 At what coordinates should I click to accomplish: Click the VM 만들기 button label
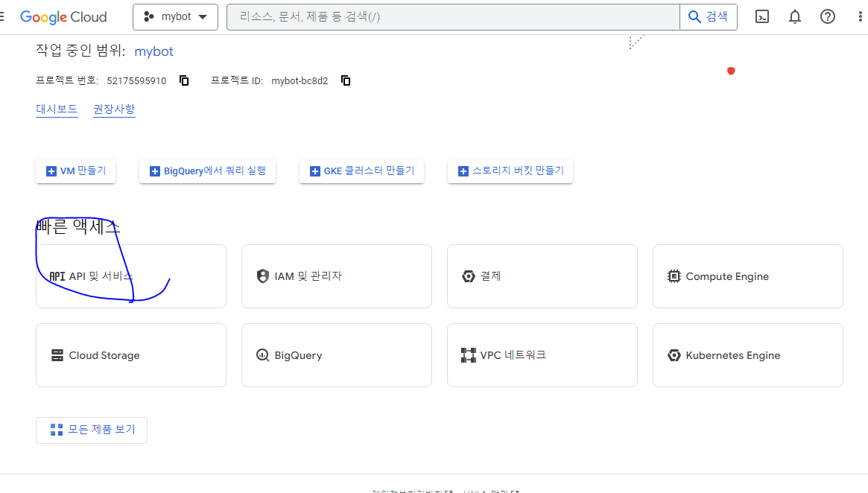[x=83, y=171]
